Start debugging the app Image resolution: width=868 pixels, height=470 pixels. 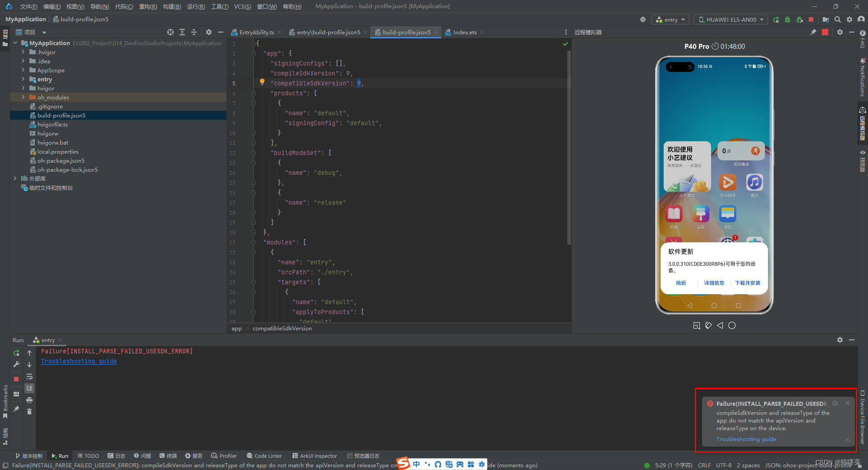(x=788, y=19)
